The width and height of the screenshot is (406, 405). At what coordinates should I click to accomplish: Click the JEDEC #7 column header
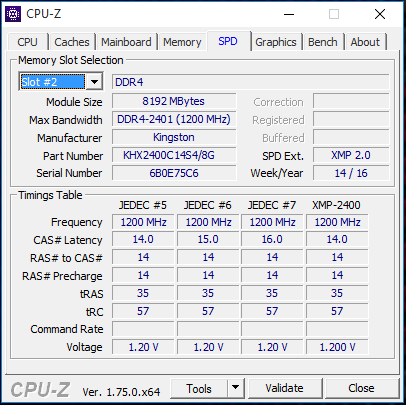click(x=272, y=205)
